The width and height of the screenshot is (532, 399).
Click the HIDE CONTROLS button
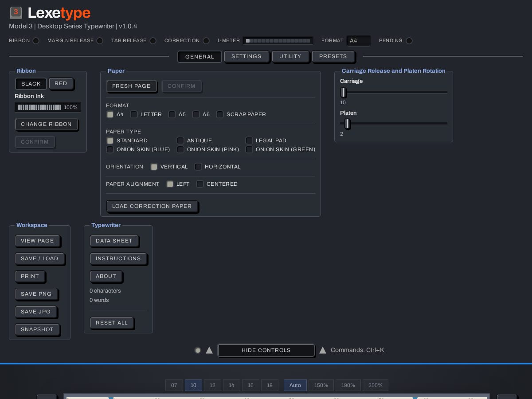pos(266,350)
